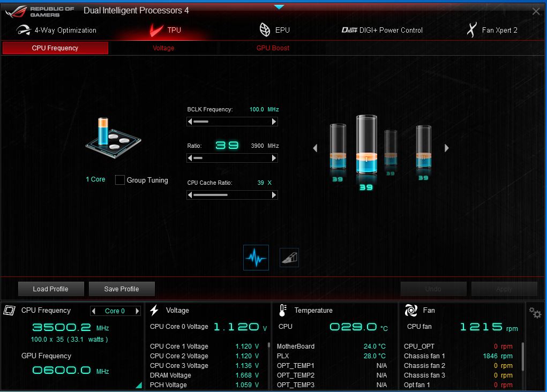Click the blue waveform monitor icon
This screenshot has width=547, height=392.
256,258
